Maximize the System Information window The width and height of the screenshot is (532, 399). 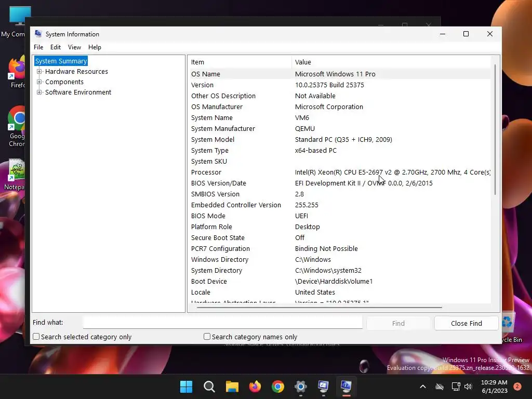[466, 34]
